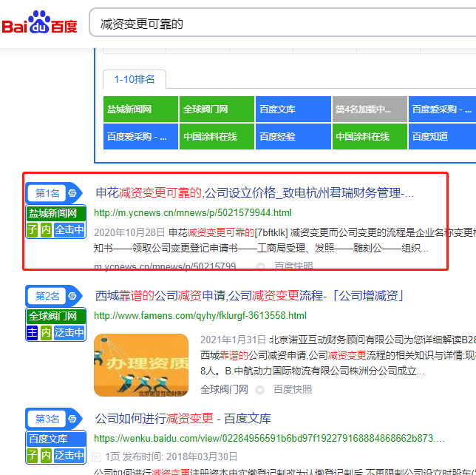
Task: Click the 发布时间: 2018年03月30日 text
Action: pos(180,457)
